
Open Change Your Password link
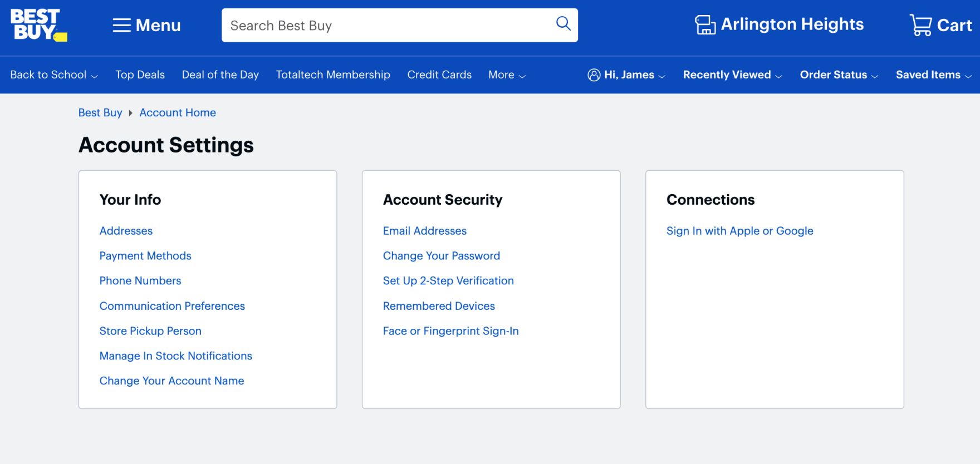pyautogui.click(x=441, y=256)
